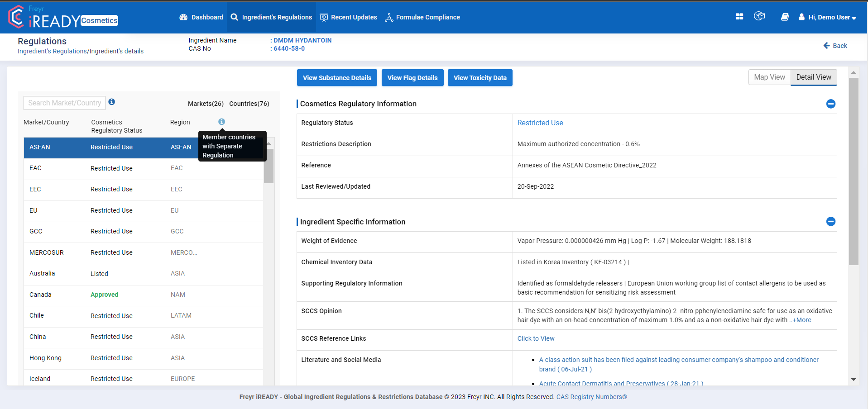Click the Dashboard gauge icon

pyautogui.click(x=183, y=17)
